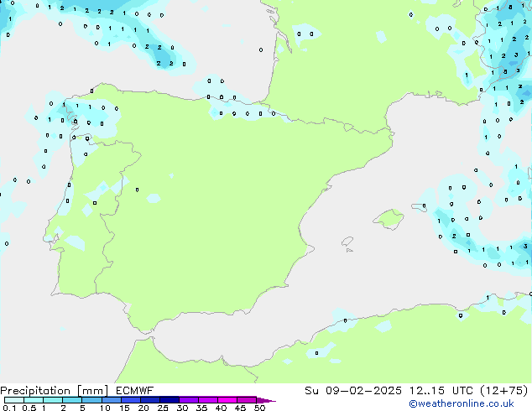Click the legend value '10'

(105, 408)
